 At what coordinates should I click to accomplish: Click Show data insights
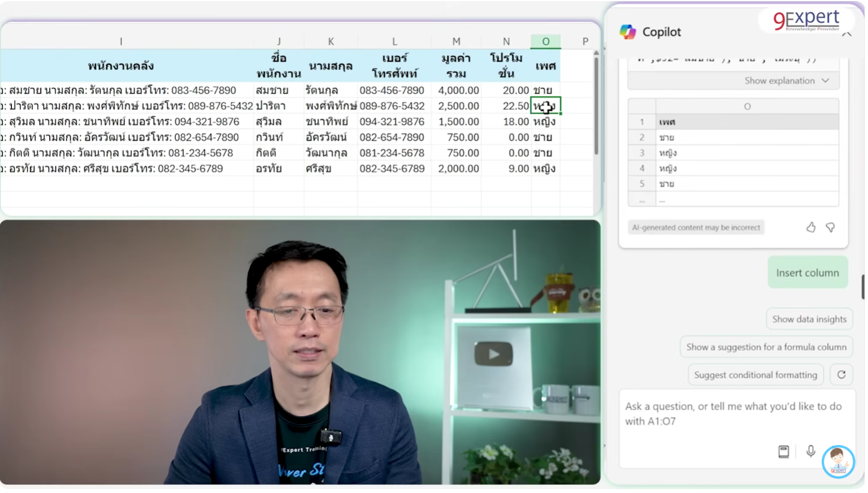[809, 318]
